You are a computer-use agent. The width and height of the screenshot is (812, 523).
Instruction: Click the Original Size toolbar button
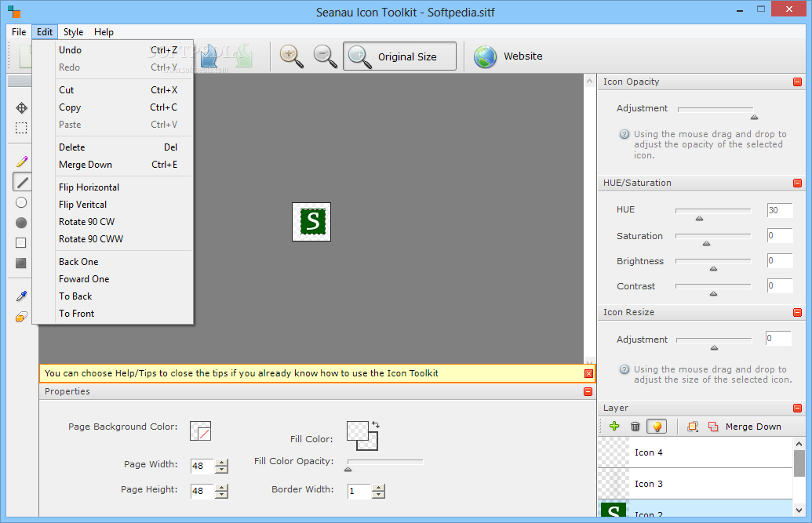coord(399,56)
